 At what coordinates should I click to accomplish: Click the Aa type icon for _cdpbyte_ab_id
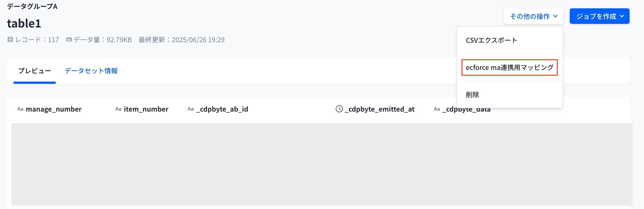click(191, 109)
